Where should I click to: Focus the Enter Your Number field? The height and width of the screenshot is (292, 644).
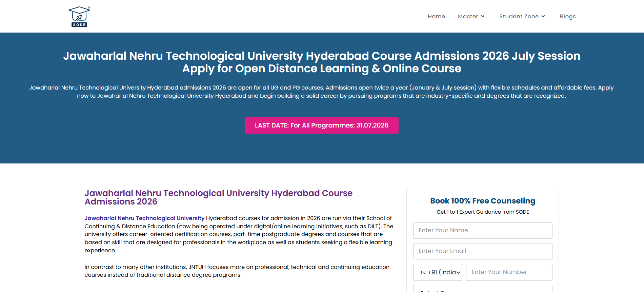(x=509, y=272)
